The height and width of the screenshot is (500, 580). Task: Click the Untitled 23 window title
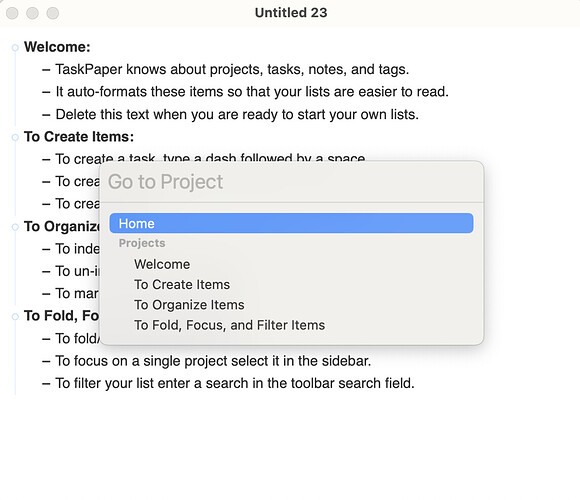[x=291, y=13]
